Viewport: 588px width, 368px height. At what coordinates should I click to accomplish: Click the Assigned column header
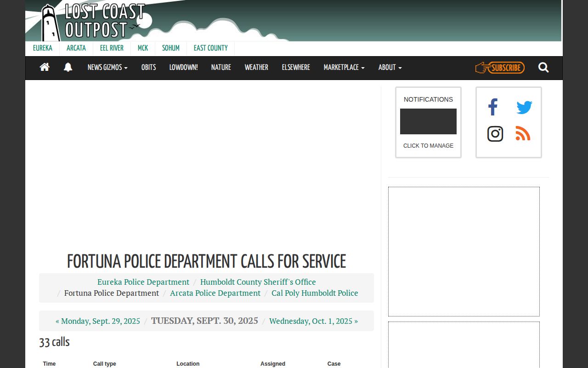tap(273, 364)
